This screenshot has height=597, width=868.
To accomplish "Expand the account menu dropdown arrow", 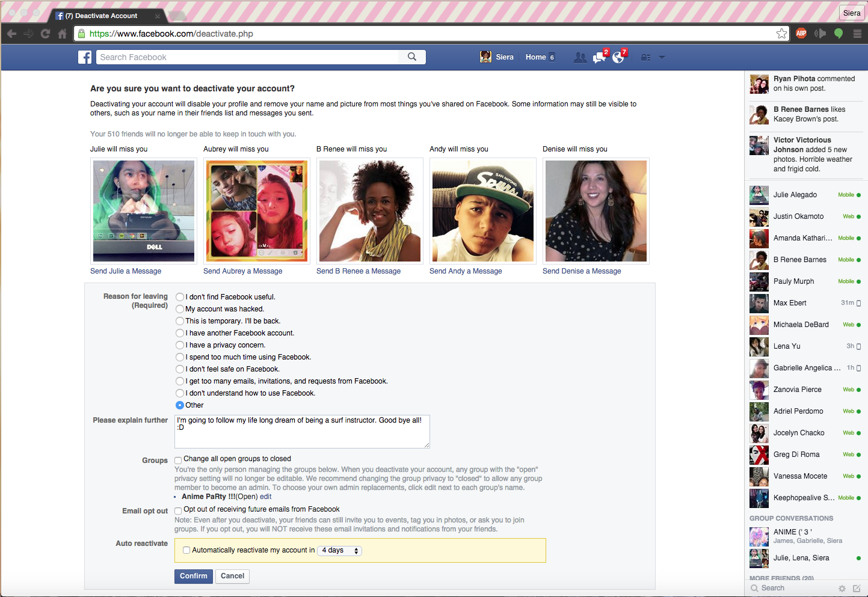I will [x=662, y=58].
